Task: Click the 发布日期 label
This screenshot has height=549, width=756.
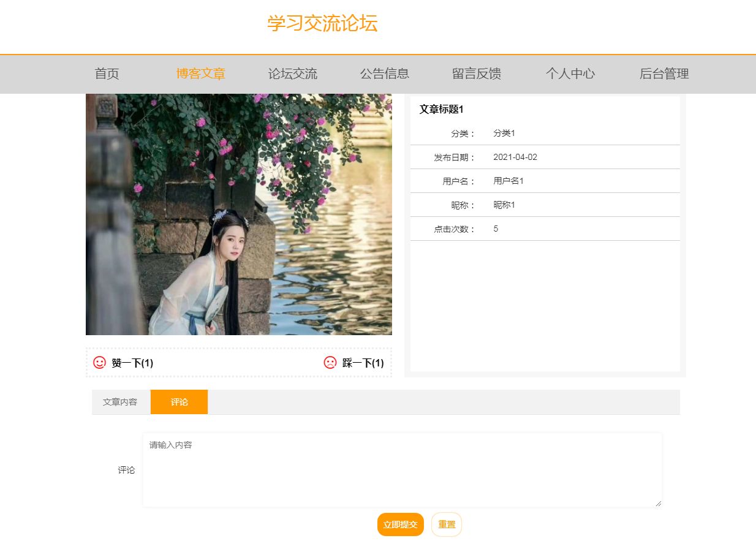Action: click(453, 157)
